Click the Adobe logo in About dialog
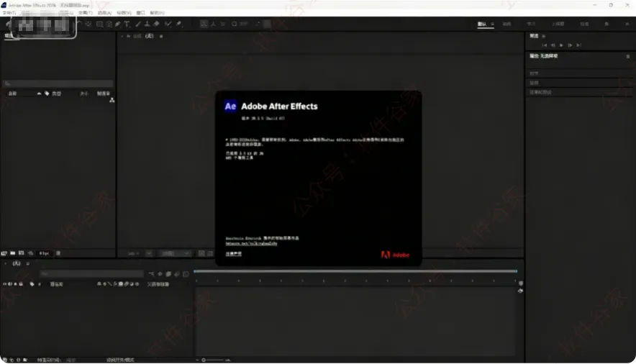 (395, 255)
